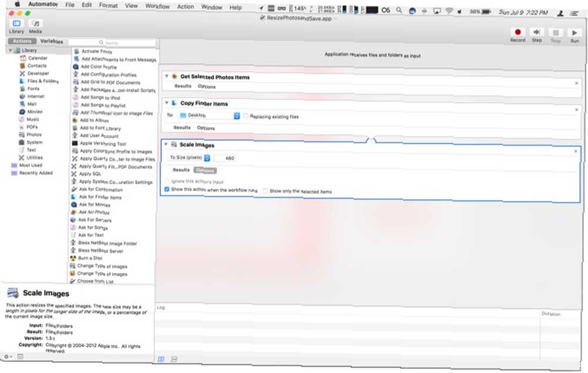Open Recently Added smart group
The height and width of the screenshot is (373, 588).
[x=36, y=173]
